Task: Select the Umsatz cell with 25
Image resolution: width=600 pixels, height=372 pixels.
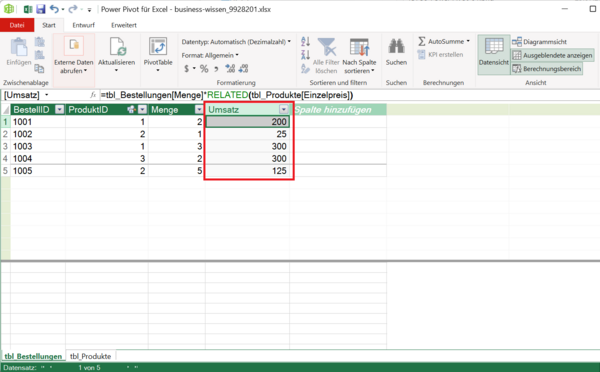Action: coord(248,134)
